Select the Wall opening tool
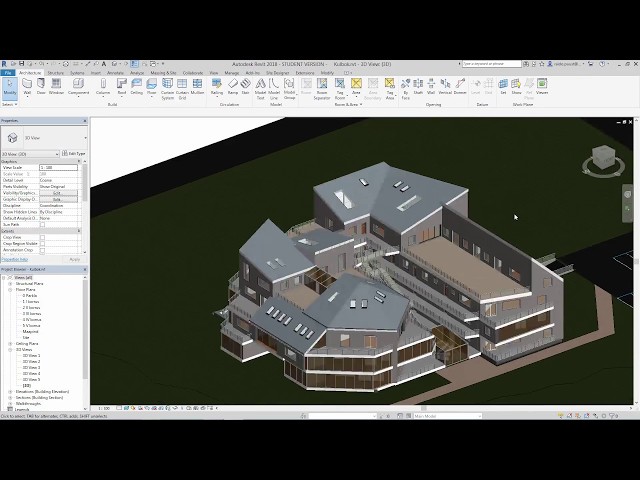The width and height of the screenshot is (640, 480). [431, 87]
